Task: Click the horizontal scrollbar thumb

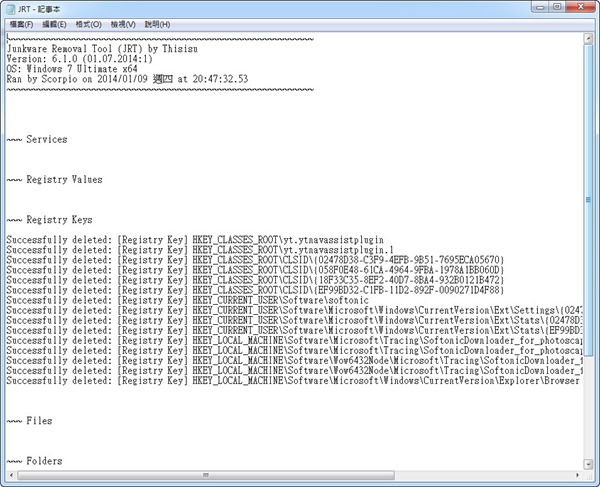Action: pyautogui.click(x=206, y=475)
